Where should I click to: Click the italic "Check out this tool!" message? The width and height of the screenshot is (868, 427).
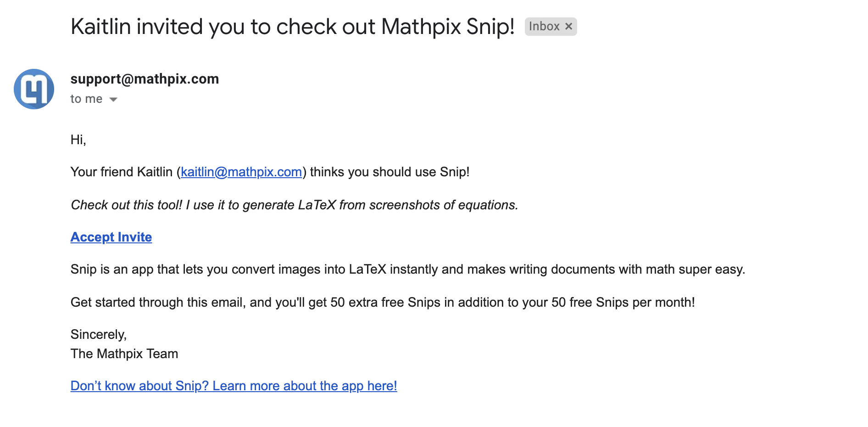click(127, 205)
